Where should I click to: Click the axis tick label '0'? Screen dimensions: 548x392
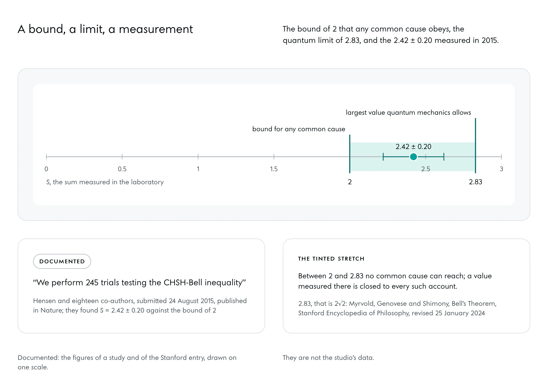pos(46,169)
